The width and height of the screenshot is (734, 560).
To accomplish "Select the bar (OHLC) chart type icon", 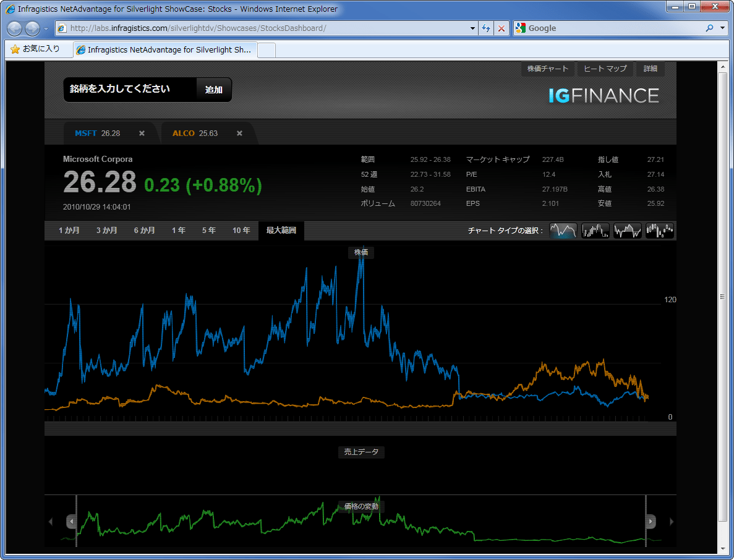I will point(595,231).
